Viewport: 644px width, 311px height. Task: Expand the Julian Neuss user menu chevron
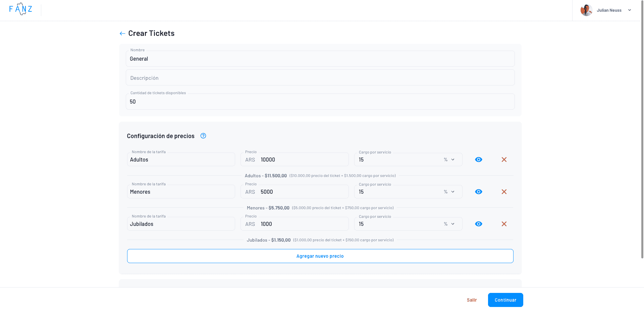pyautogui.click(x=630, y=10)
